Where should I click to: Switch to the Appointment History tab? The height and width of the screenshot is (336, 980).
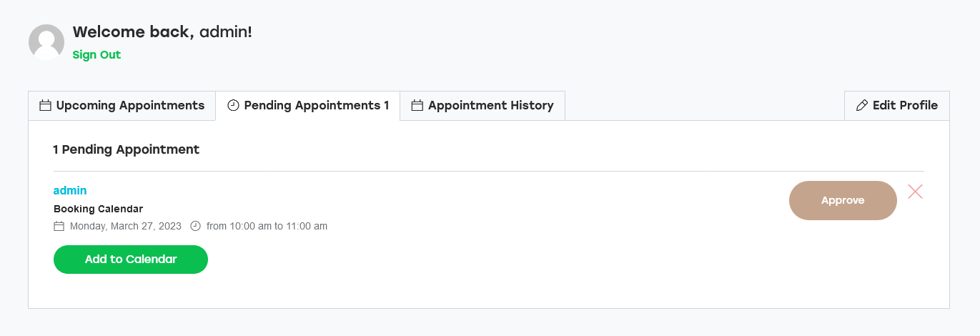point(482,106)
